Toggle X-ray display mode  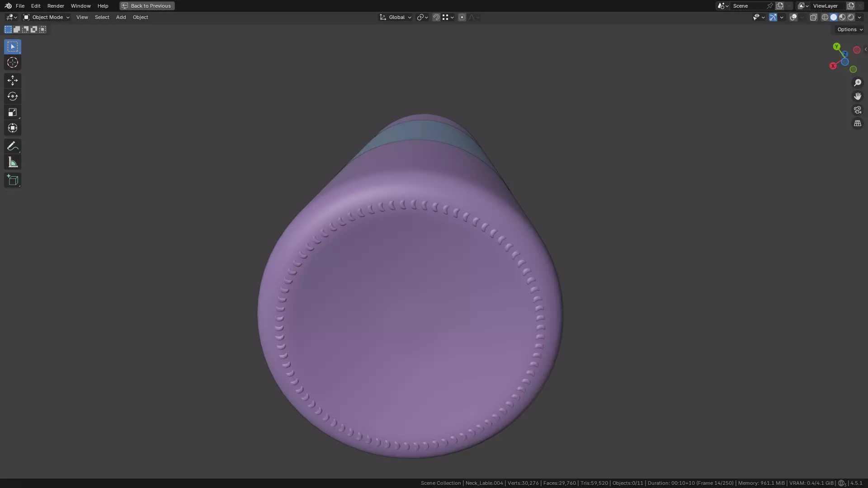813,17
